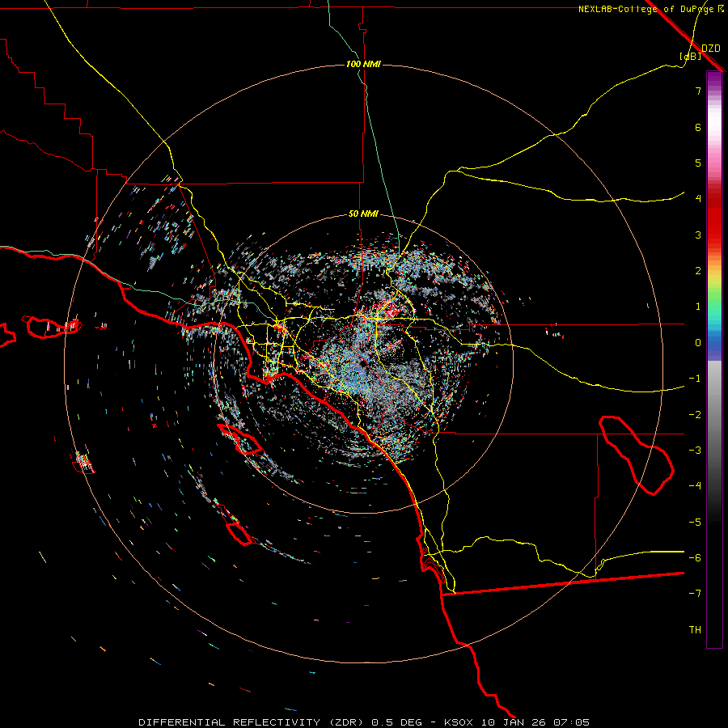Image resolution: width=728 pixels, height=728 pixels.
Task: Click the 3 value on color scale
Action: click(698, 235)
